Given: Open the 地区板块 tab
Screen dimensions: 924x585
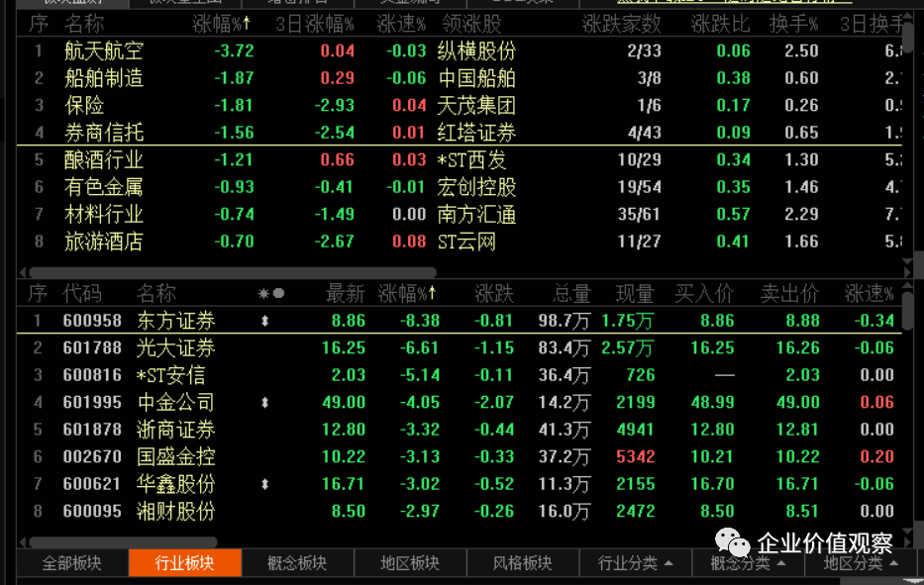Looking at the screenshot, I should tap(410, 562).
